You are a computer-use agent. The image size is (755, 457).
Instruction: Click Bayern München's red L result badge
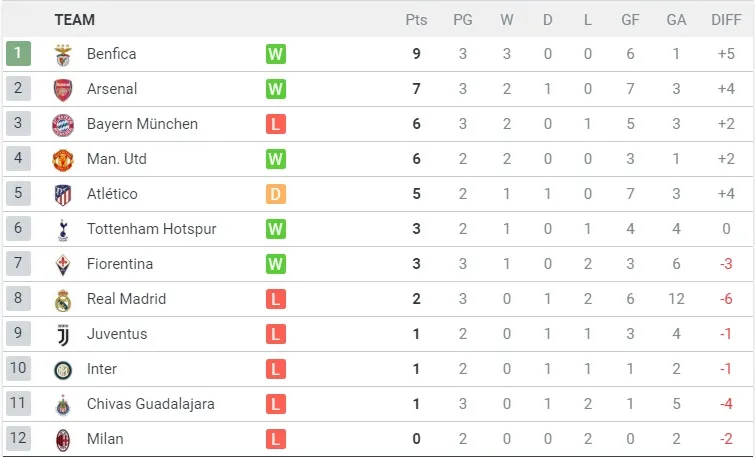pos(276,124)
